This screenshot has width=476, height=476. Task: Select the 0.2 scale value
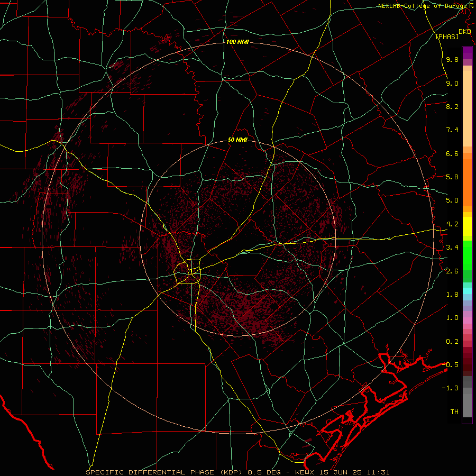452,342
